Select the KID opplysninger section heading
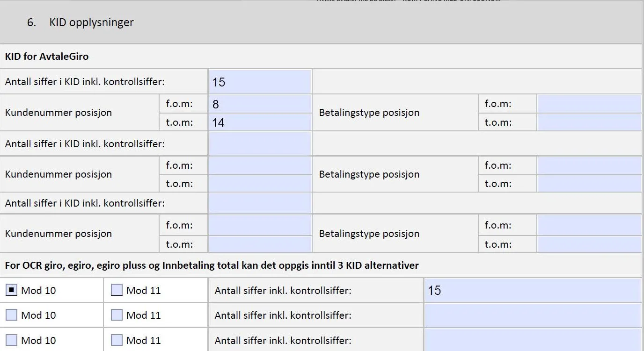 [91, 22]
